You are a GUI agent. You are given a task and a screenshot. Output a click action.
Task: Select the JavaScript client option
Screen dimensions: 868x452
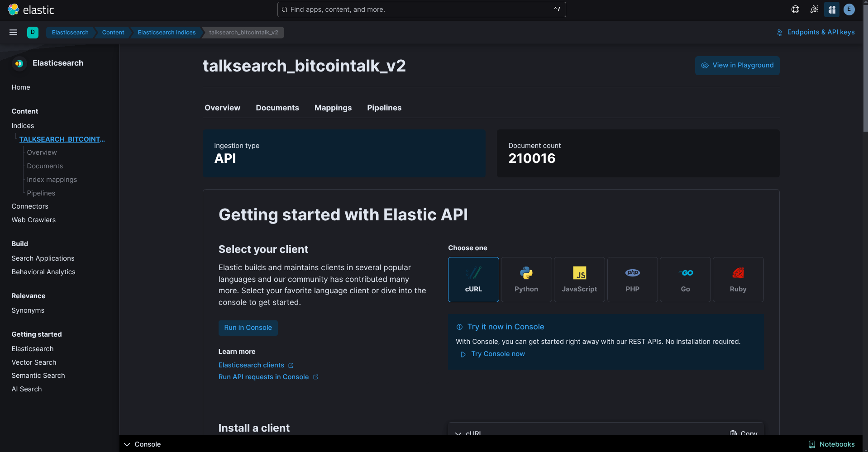point(579,280)
